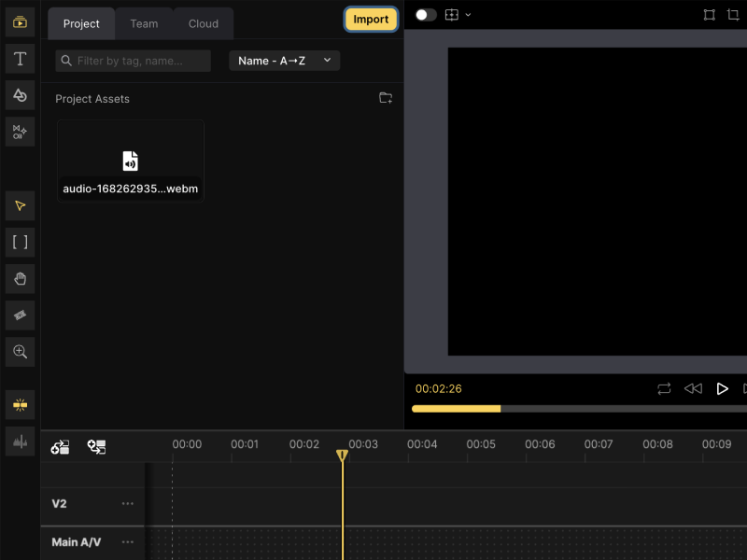The height and width of the screenshot is (560, 747).
Task: Open the shapes panel icon
Action: pyautogui.click(x=20, y=95)
